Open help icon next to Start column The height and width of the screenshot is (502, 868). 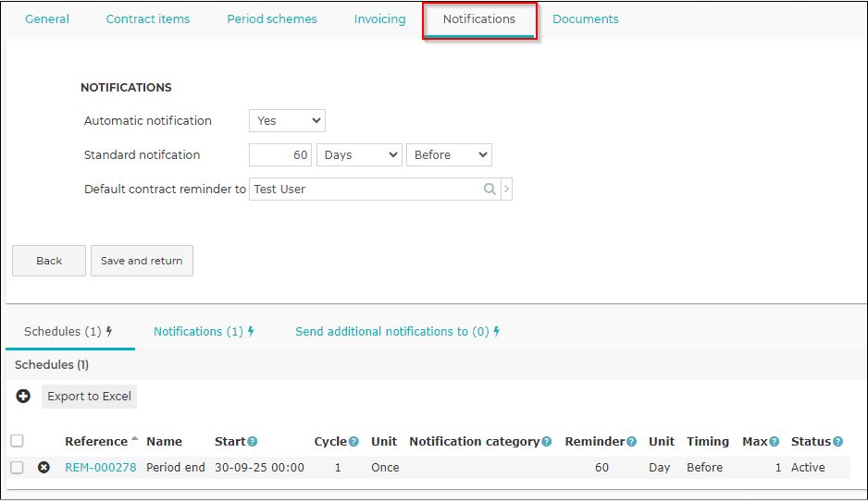253,442
